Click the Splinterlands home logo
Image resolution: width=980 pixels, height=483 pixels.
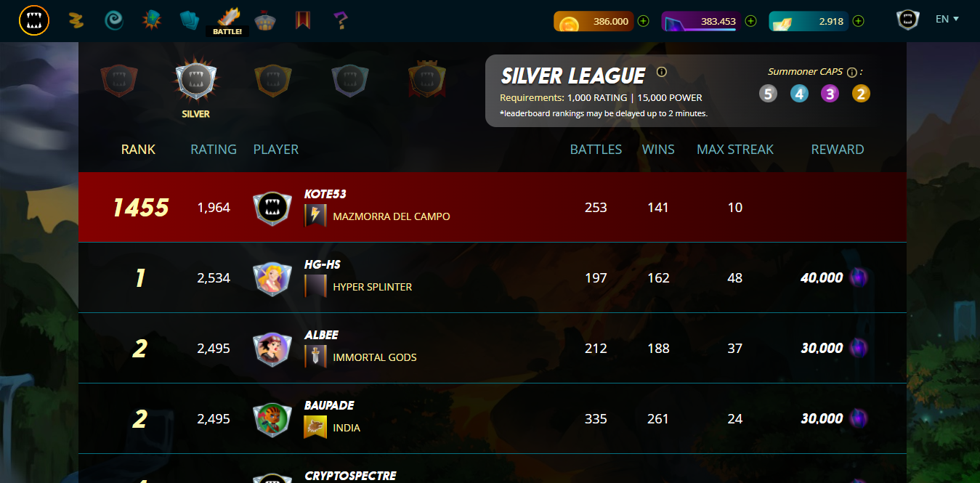coord(34,20)
